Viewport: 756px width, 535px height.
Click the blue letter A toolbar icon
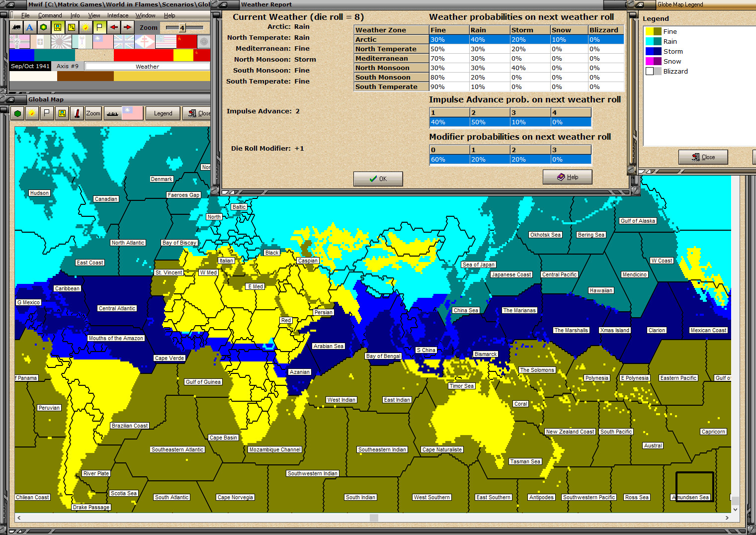30,27
